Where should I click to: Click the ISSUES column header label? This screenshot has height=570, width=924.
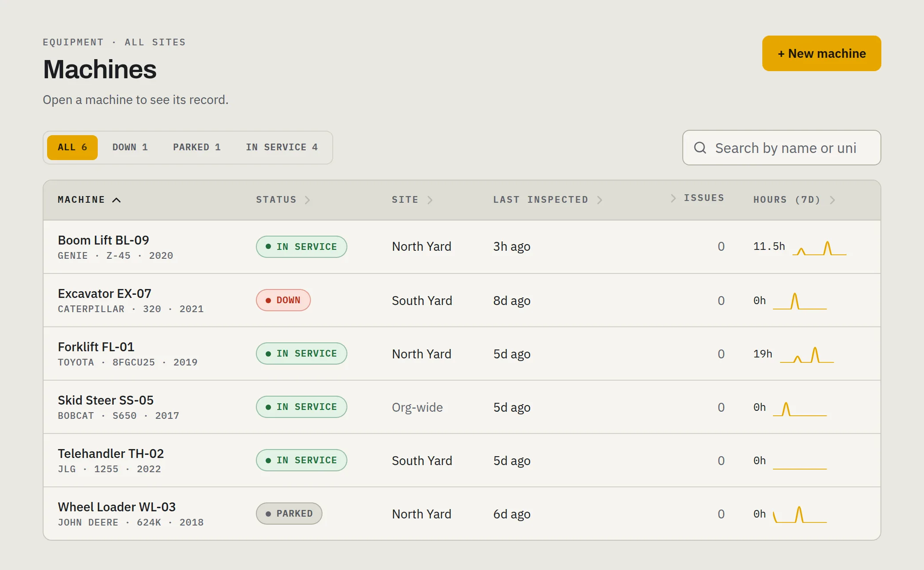click(704, 198)
